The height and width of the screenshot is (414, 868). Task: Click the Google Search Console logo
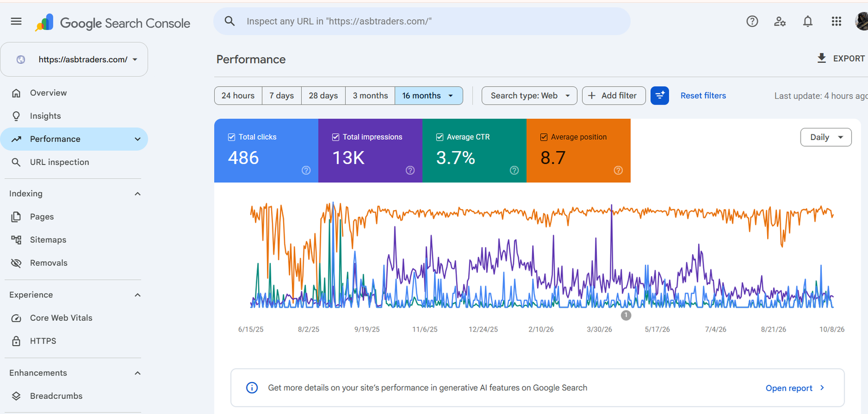(x=113, y=23)
